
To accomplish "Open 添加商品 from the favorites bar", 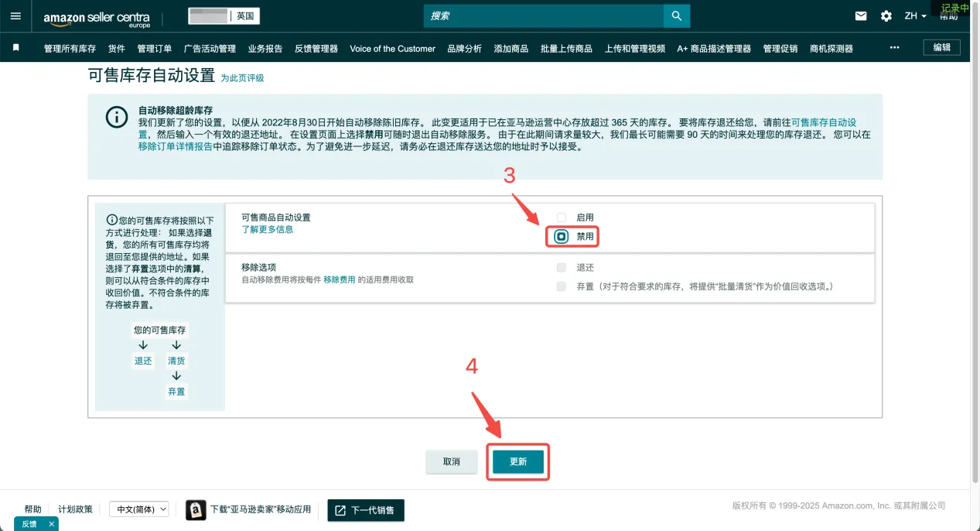I will [511, 48].
